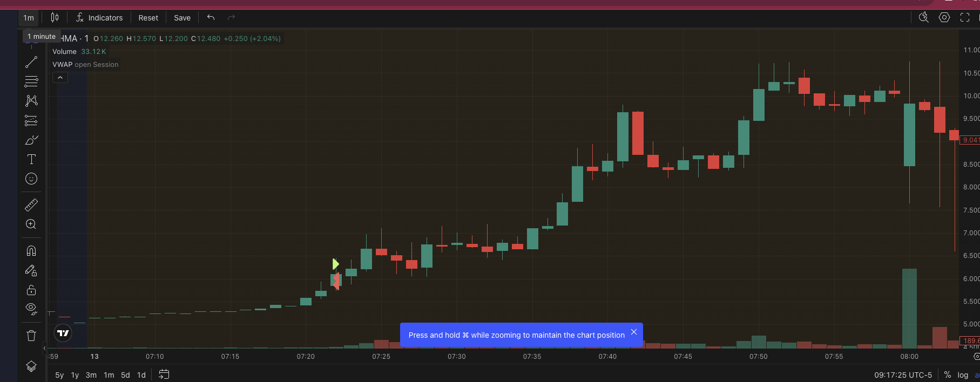Select the 5d date range
980x382 pixels.
[125, 375]
